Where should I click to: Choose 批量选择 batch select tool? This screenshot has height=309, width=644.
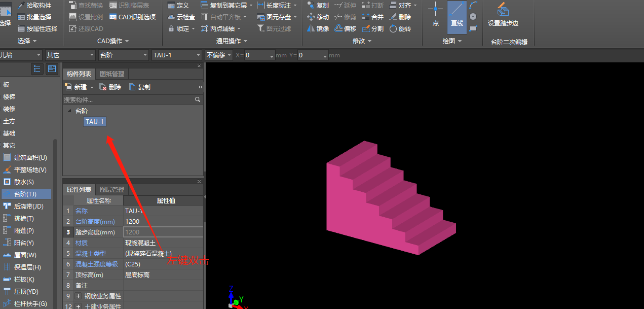click(34, 17)
